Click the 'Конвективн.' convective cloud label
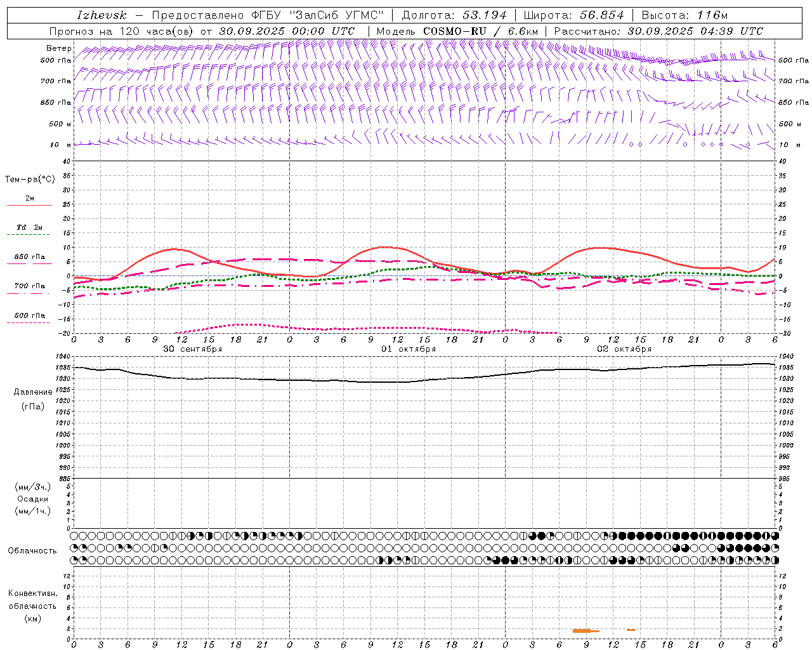 click(32, 594)
